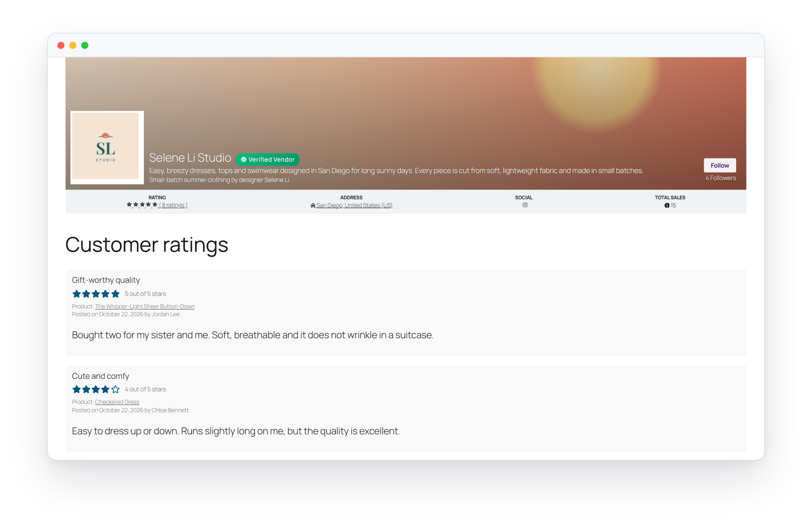This screenshot has height=522, width=812.
Task: Open the Checkered Dress product link
Action: click(x=117, y=402)
